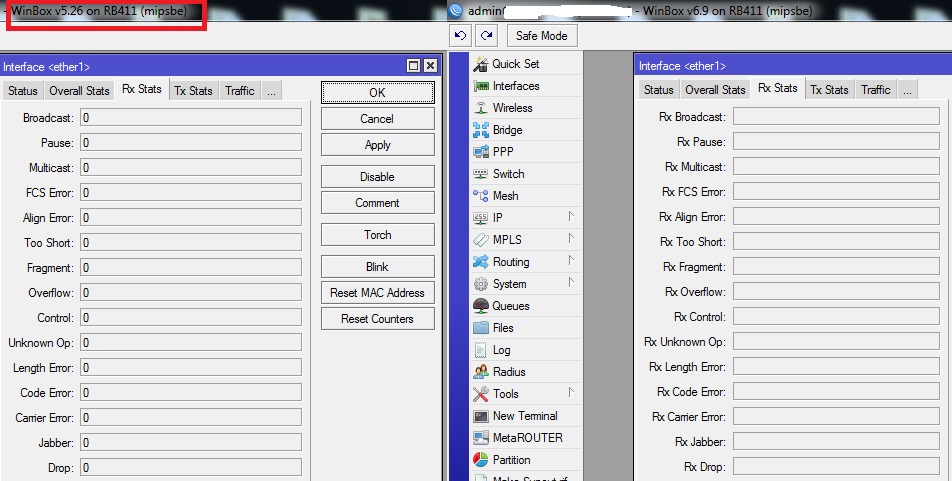Launch Torch on ether1
This screenshot has height=481, width=952.
(x=378, y=235)
